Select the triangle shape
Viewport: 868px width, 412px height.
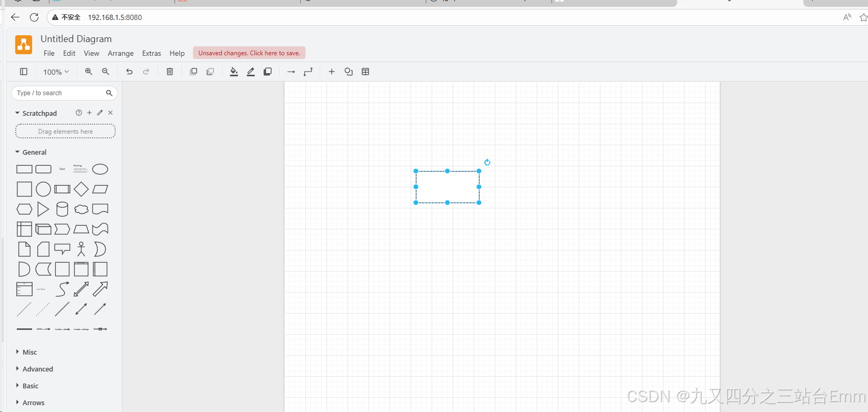pyautogui.click(x=43, y=209)
